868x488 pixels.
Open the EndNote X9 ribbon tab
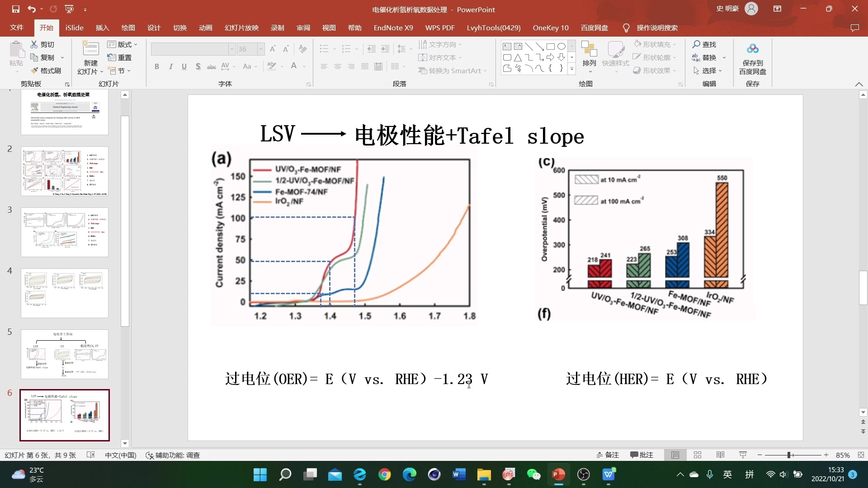(x=393, y=28)
